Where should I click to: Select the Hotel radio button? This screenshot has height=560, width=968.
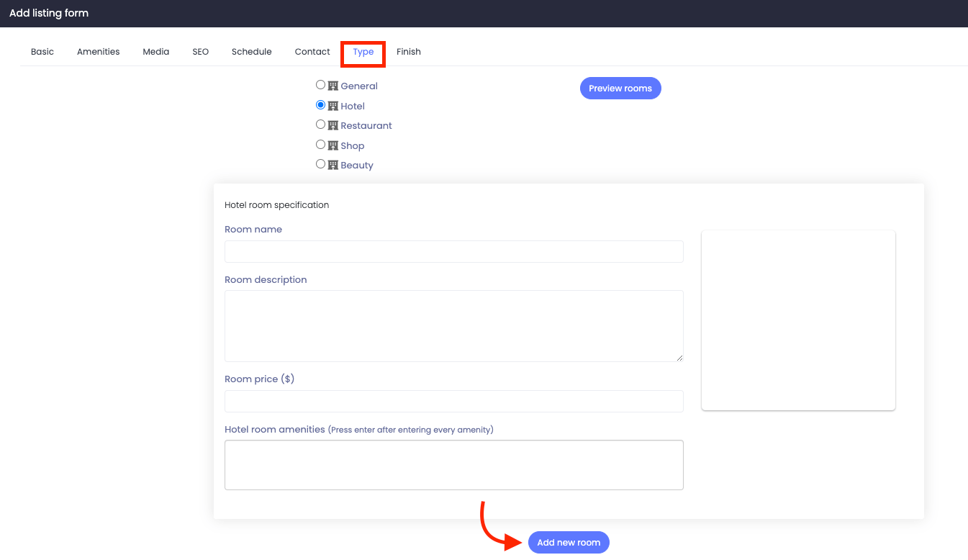pyautogui.click(x=321, y=105)
